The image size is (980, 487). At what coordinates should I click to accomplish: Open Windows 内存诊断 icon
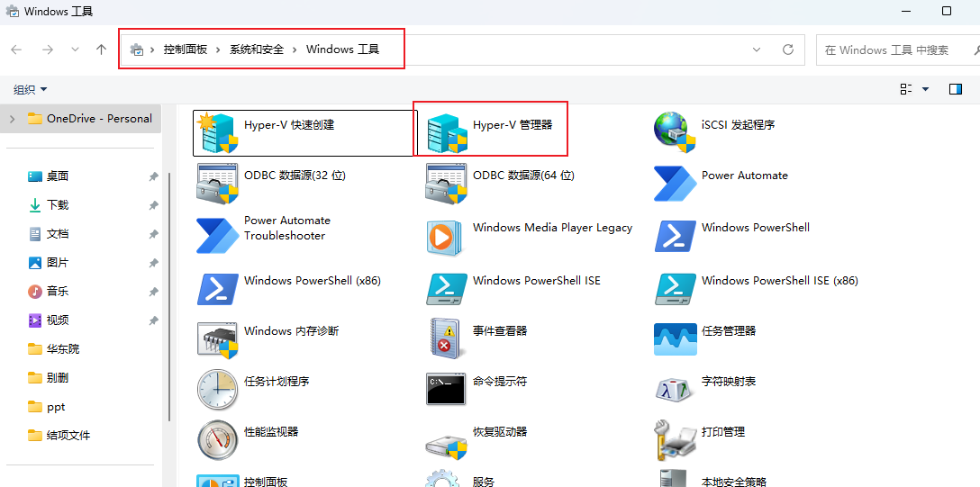pos(217,339)
